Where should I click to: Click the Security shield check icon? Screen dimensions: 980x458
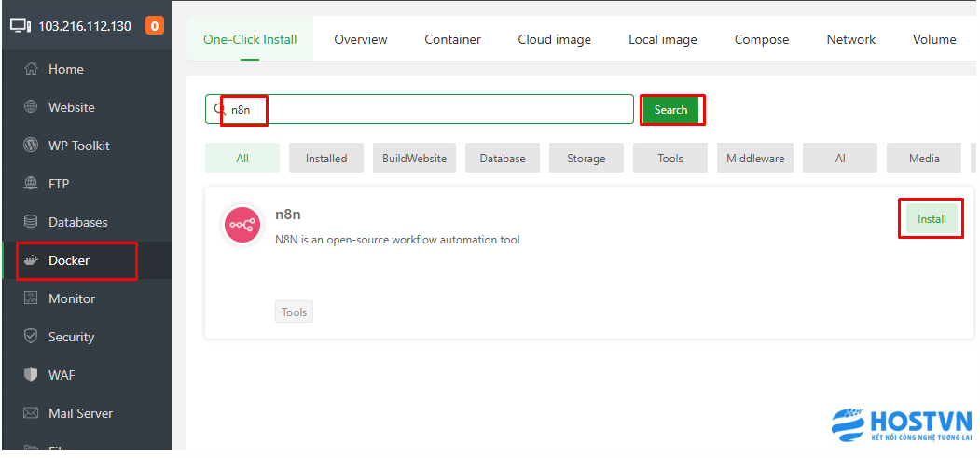[30, 337]
